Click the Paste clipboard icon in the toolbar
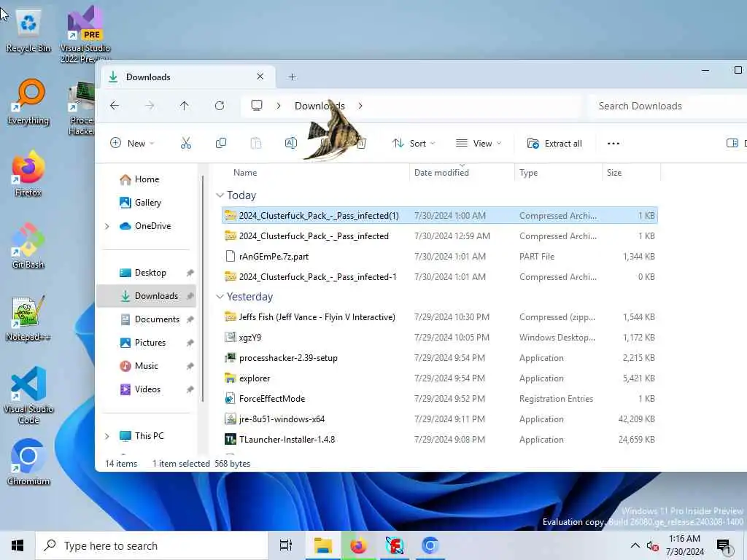This screenshot has width=747, height=560. [x=256, y=144]
